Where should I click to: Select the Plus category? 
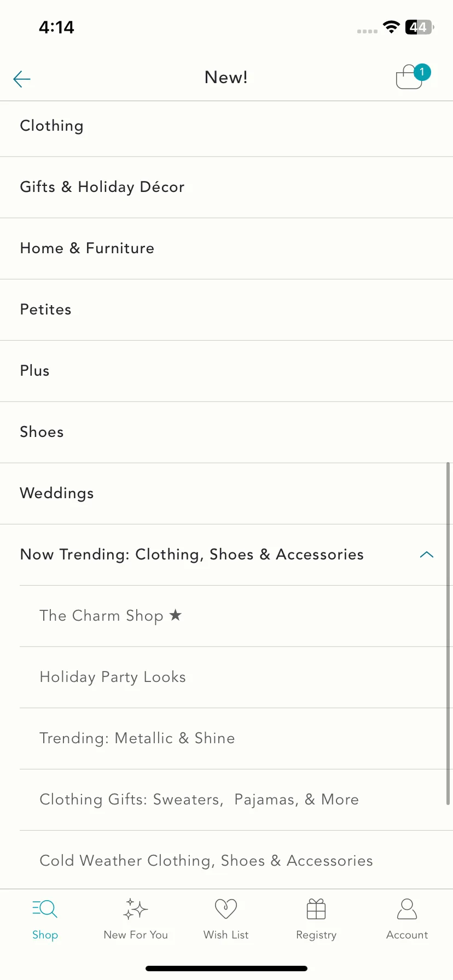pos(226,371)
